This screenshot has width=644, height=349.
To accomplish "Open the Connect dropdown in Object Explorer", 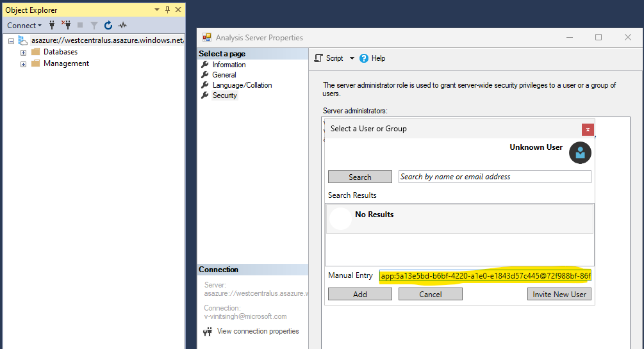I will pos(24,26).
